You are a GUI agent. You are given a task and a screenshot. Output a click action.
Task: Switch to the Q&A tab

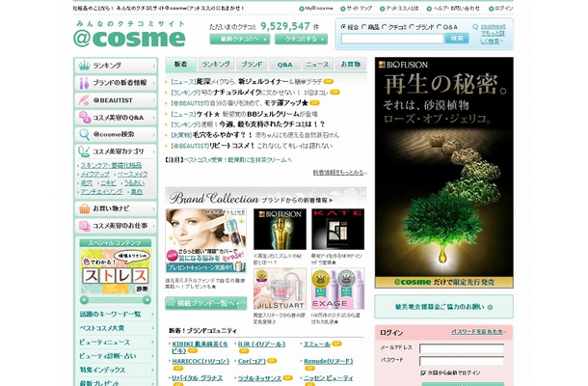(284, 65)
